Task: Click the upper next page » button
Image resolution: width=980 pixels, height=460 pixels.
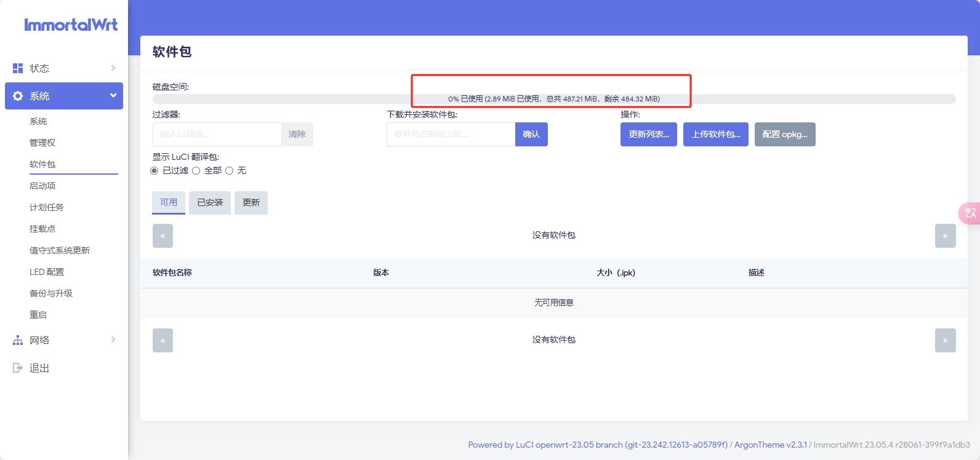Action: (x=946, y=236)
